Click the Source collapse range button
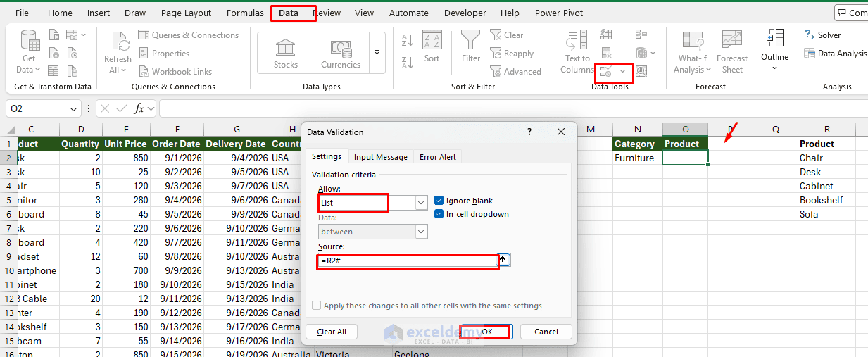 tap(504, 261)
